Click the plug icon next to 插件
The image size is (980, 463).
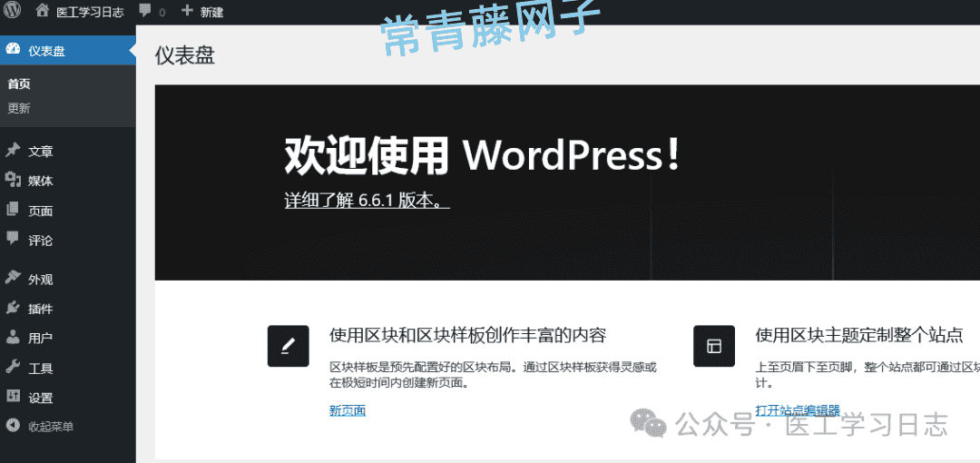(x=13, y=308)
